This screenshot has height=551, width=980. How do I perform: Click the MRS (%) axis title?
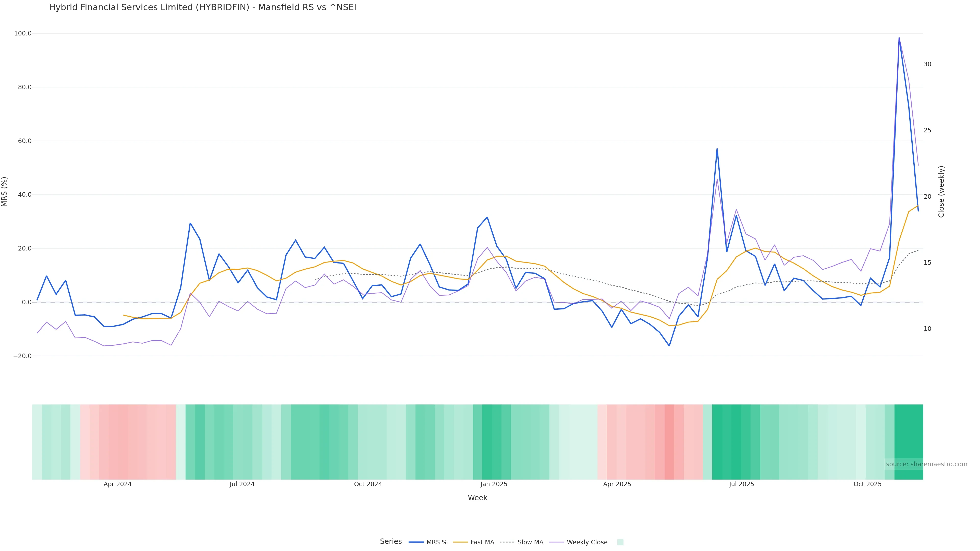tap(5, 192)
